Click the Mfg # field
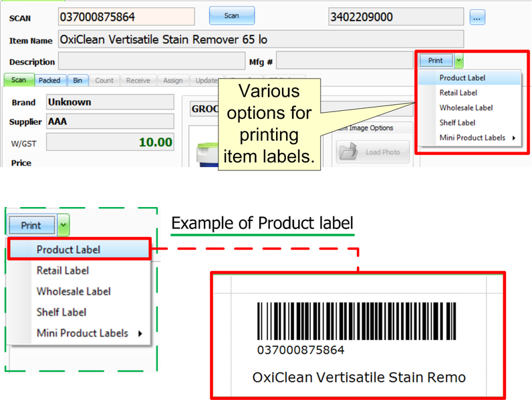The image size is (532, 400). [x=344, y=61]
